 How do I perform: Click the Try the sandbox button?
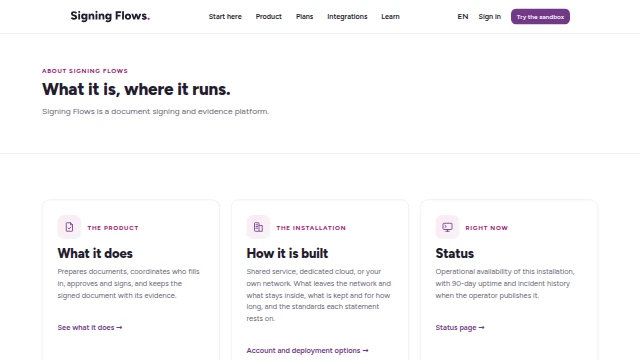(x=540, y=17)
